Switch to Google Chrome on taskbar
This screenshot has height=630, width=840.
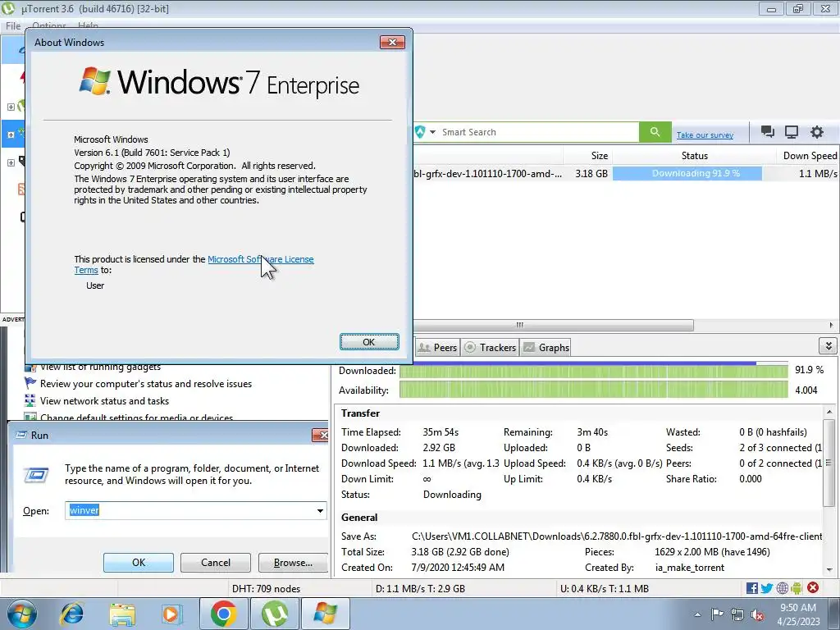223,614
